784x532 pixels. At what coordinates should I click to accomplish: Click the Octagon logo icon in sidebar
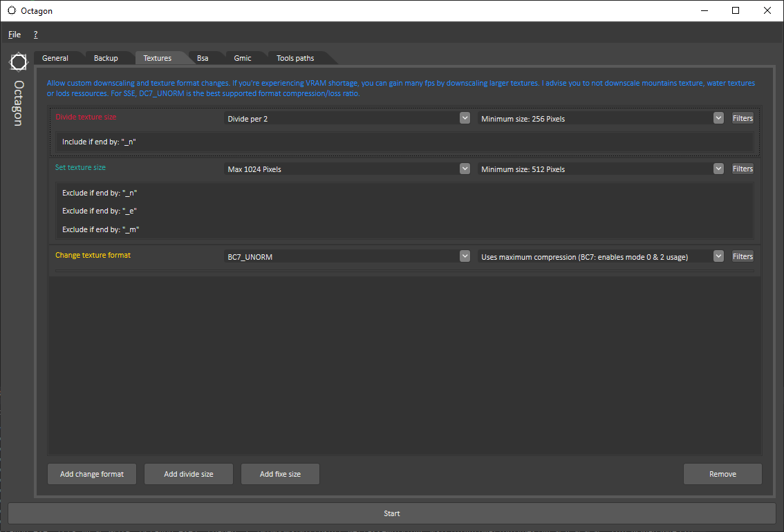click(x=19, y=62)
